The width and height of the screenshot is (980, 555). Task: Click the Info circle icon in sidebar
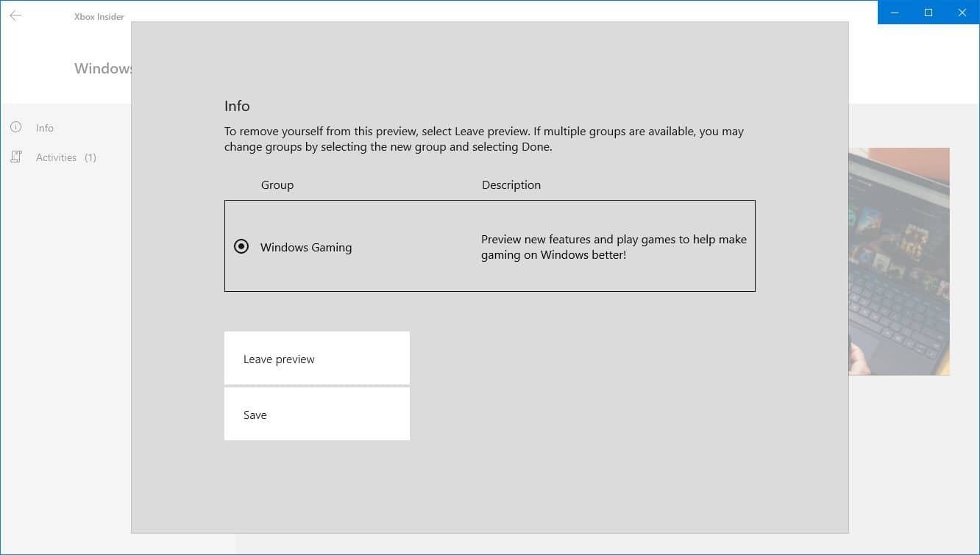point(15,127)
